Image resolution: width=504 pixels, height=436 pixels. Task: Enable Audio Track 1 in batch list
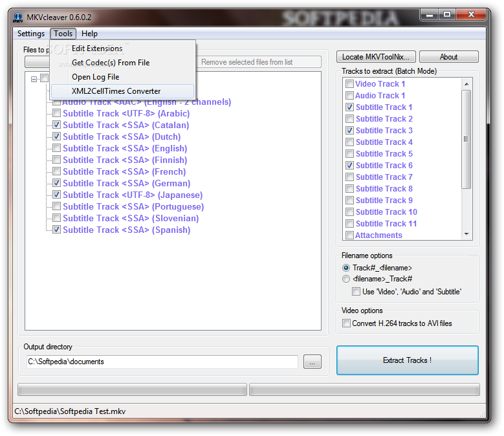pyautogui.click(x=350, y=96)
